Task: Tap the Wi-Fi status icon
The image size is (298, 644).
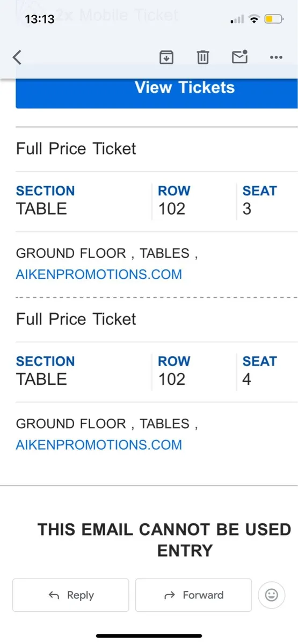Action: point(253,20)
